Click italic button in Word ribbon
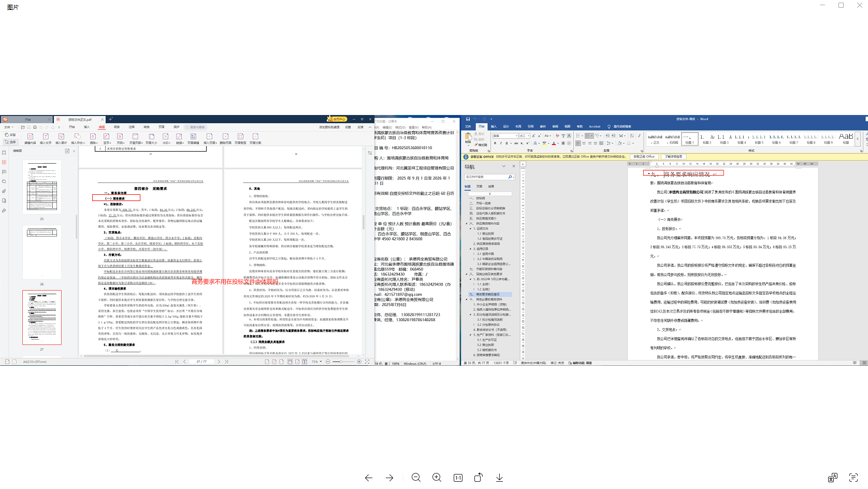The height and width of the screenshot is (489, 868). pos(501,143)
